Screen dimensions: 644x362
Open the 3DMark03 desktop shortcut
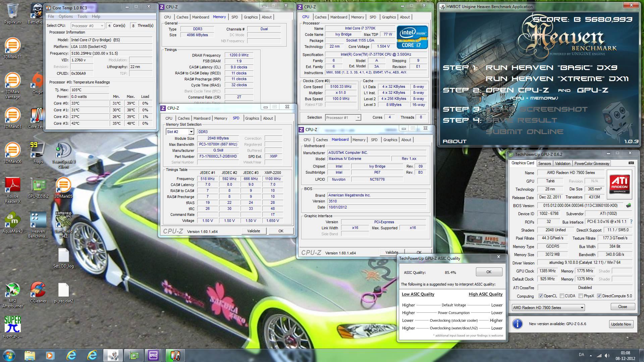12,118
